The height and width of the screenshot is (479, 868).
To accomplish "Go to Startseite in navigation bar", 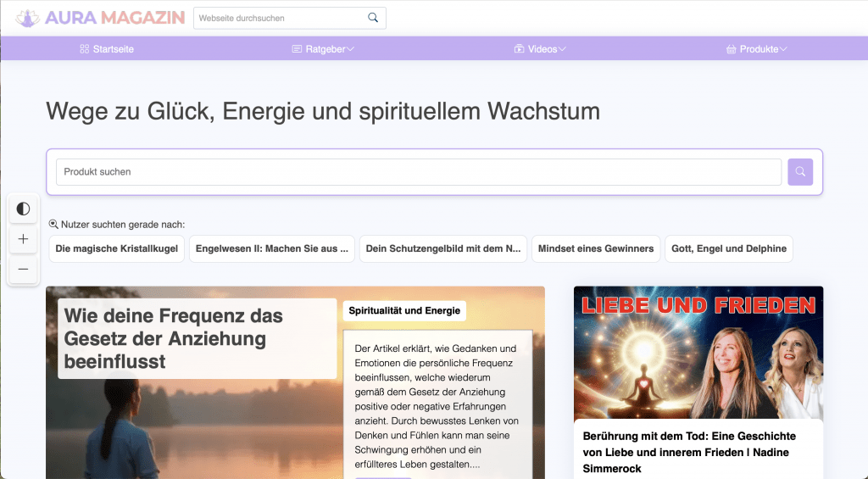I will coord(113,49).
